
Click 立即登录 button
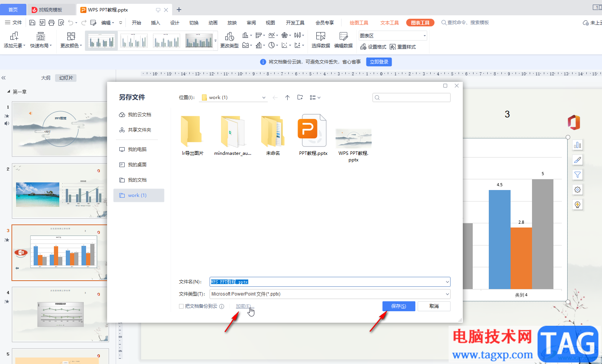point(379,62)
